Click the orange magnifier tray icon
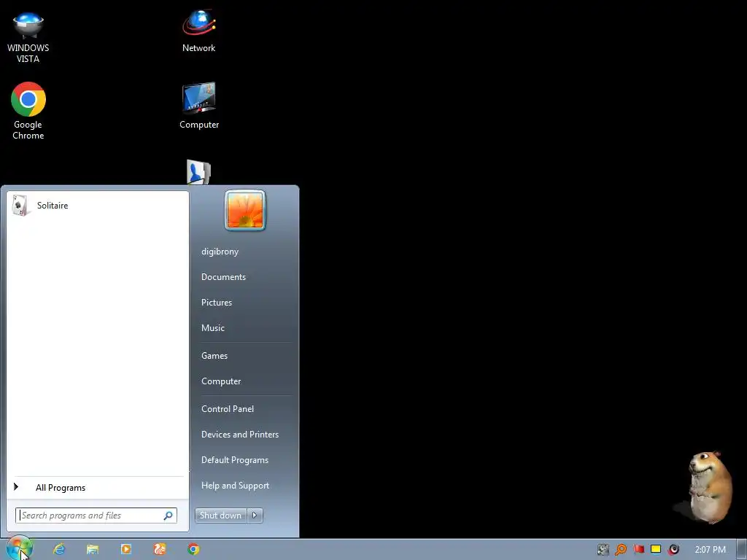The width and height of the screenshot is (747, 560). [x=621, y=550]
